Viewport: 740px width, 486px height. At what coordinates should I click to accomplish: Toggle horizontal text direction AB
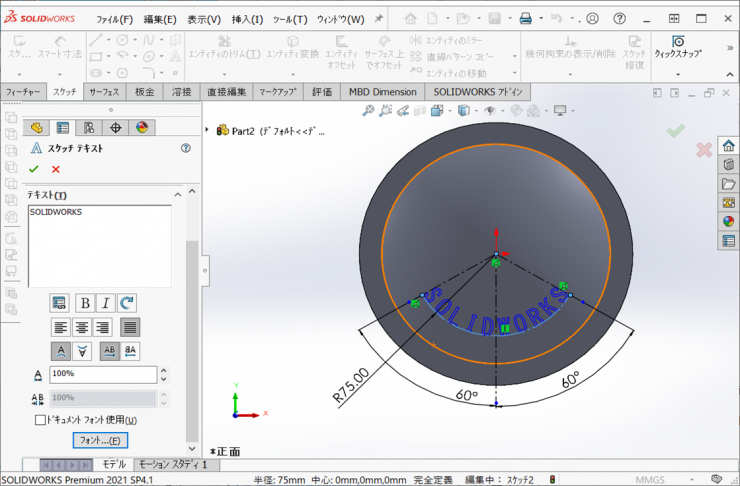(109, 351)
